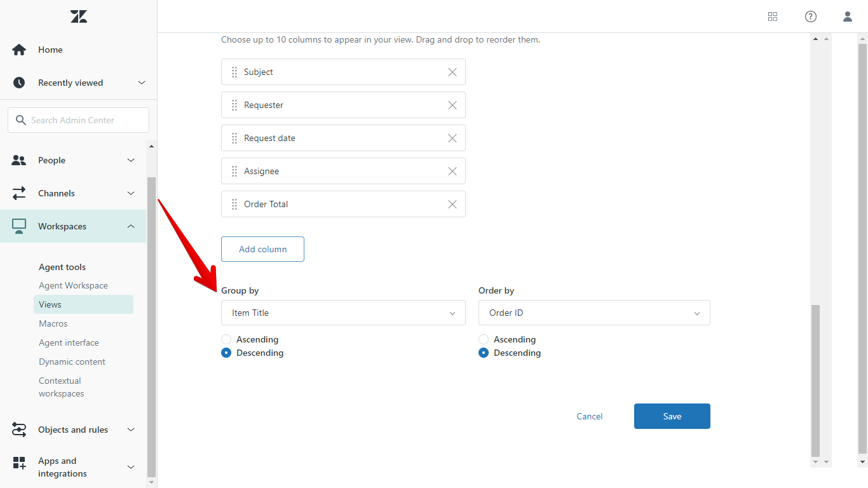
Task: Click the Apps and integrations icon
Action: tap(19, 463)
